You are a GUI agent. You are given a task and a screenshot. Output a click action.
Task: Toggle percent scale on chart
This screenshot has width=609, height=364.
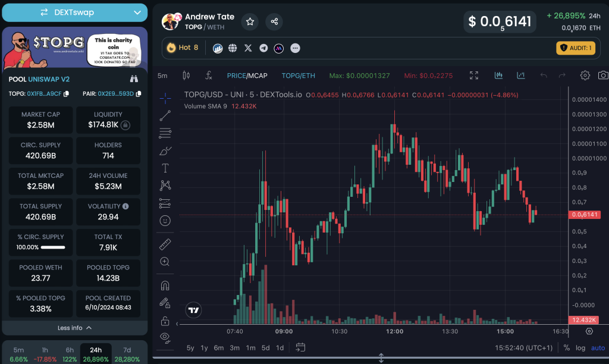pos(567,348)
